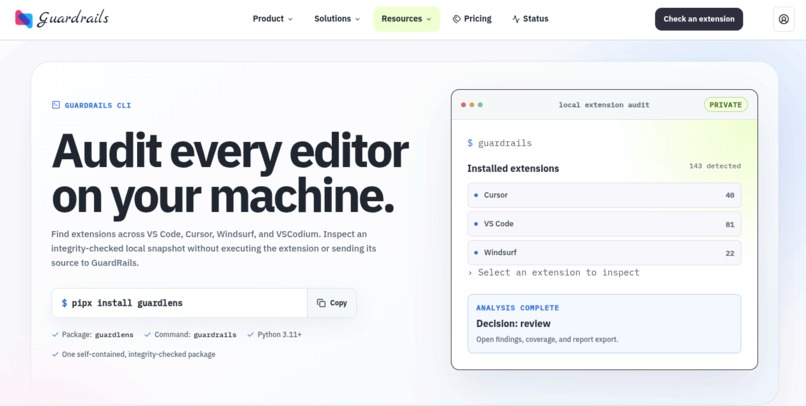The image size is (806, 406).
Task: Click the Python 3.11+ text
Action: 280,335
